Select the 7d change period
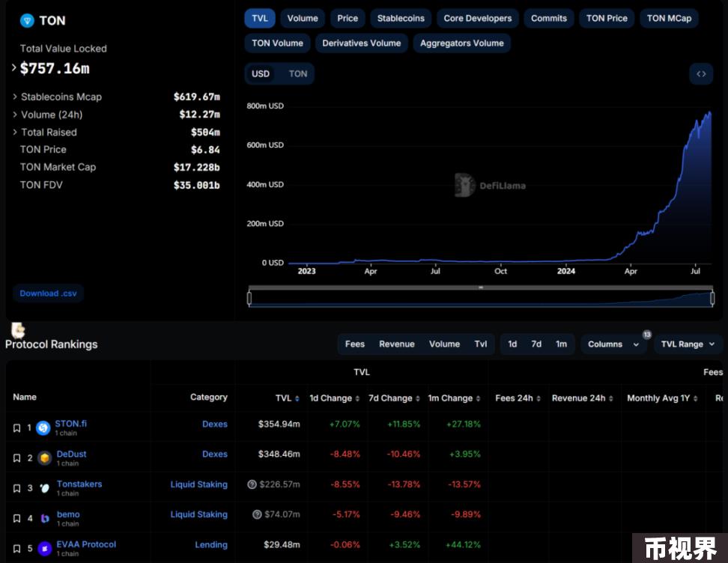 click(x=536, y=344)
